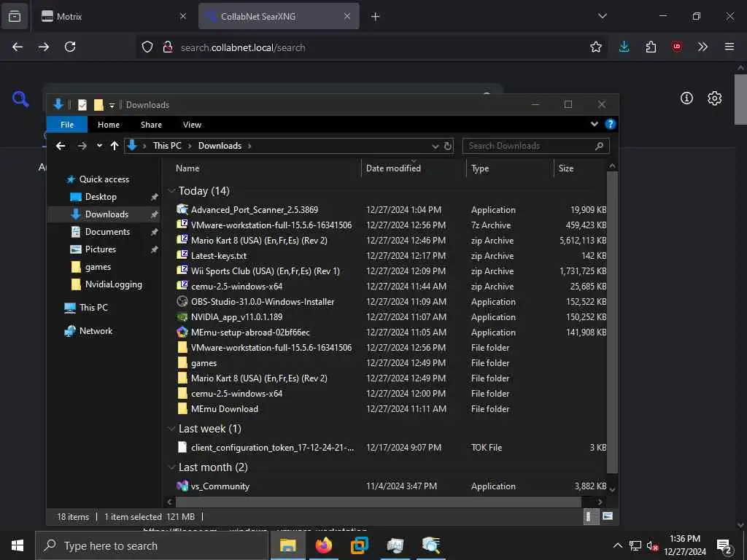Open the Home ribbon tab
Viewport: 747px width, 560px height.
click(109, 125)
